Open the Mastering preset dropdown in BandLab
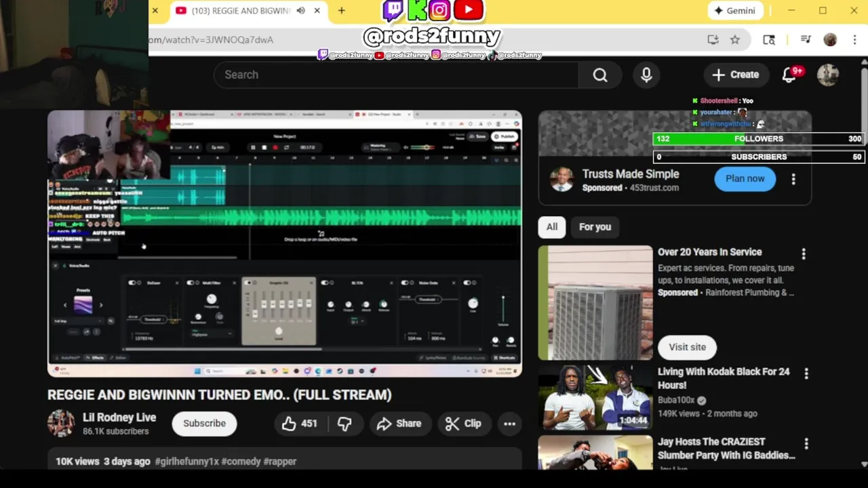Image resolution: width=868 pixels, height=488 pixels. click(380, 147)
